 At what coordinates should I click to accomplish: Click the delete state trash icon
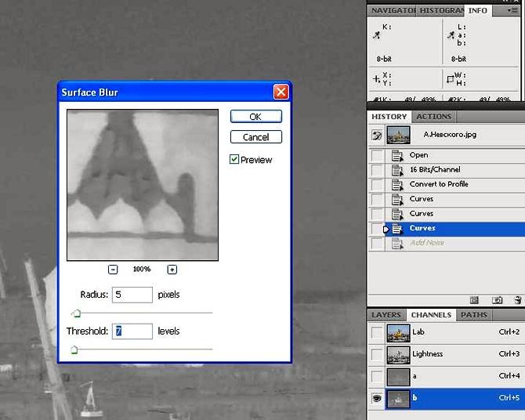tap(517, 300)
